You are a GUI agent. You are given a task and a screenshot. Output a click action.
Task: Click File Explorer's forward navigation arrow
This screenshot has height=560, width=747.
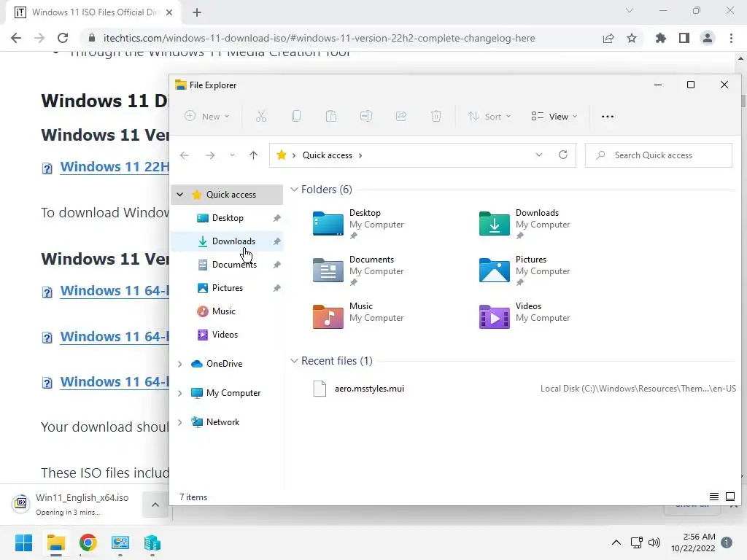[x=210, y=155]
